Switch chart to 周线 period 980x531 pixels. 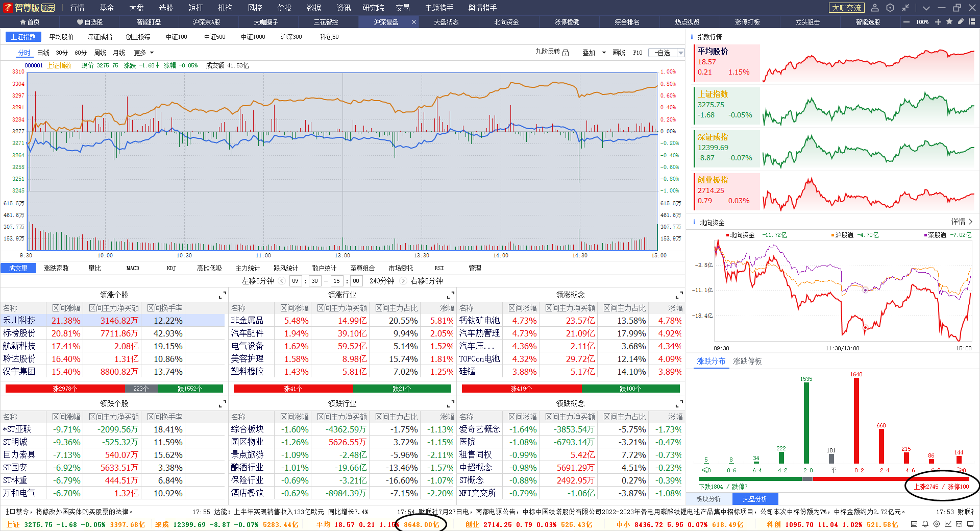[100, 53]
